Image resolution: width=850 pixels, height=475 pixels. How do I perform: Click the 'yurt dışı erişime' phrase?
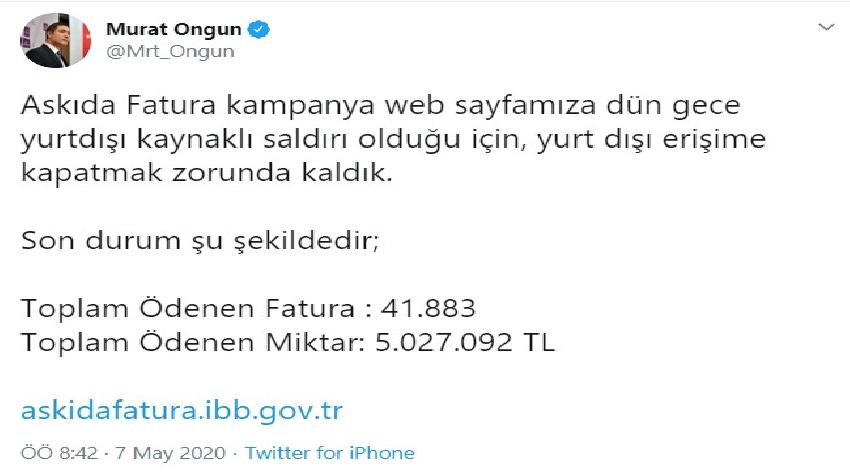pos(651,140)
